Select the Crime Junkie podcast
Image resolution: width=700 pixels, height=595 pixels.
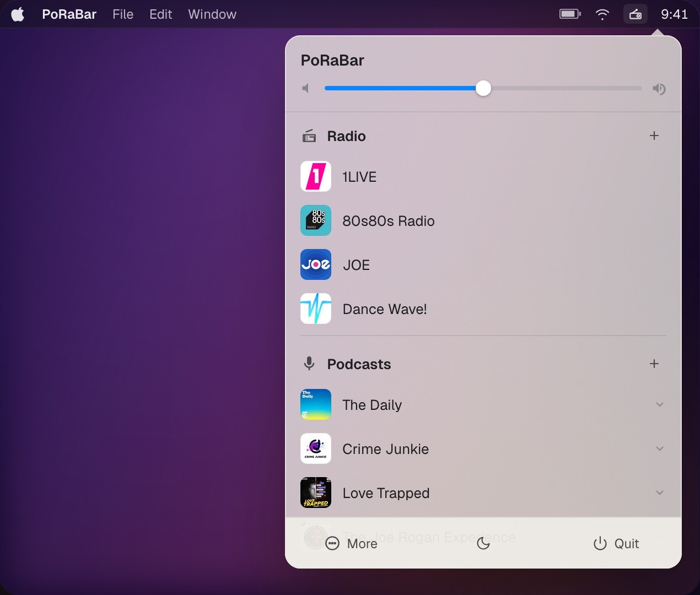pyautogui.click(x=483, y=448)
